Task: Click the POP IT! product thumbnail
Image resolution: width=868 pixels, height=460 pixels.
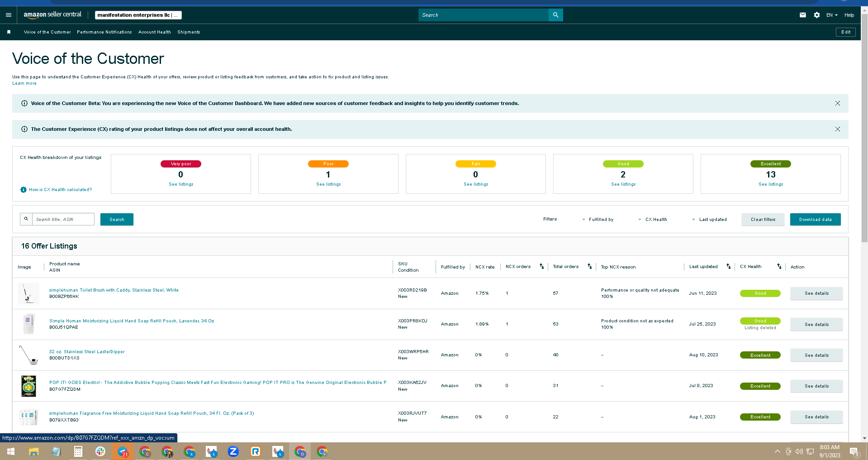Action: [x=28, y=386]
